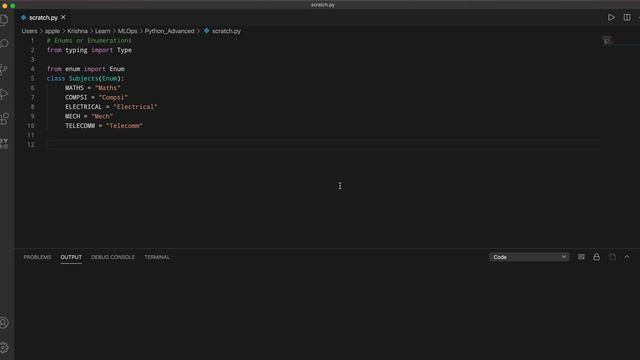
Task: Click the macOS green zoom button
Action: click(x=13, y=6)
